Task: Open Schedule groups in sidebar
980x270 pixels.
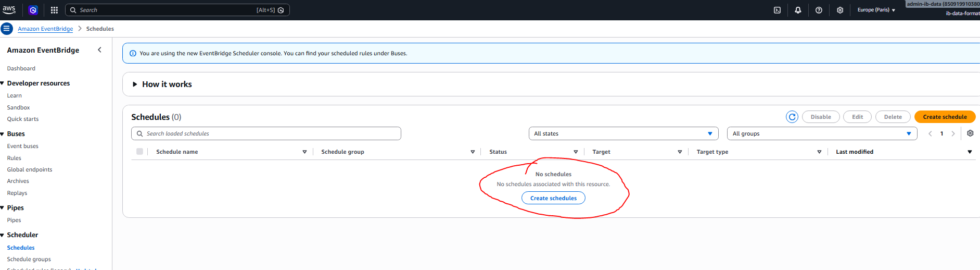Action: (x=29, y=259)
